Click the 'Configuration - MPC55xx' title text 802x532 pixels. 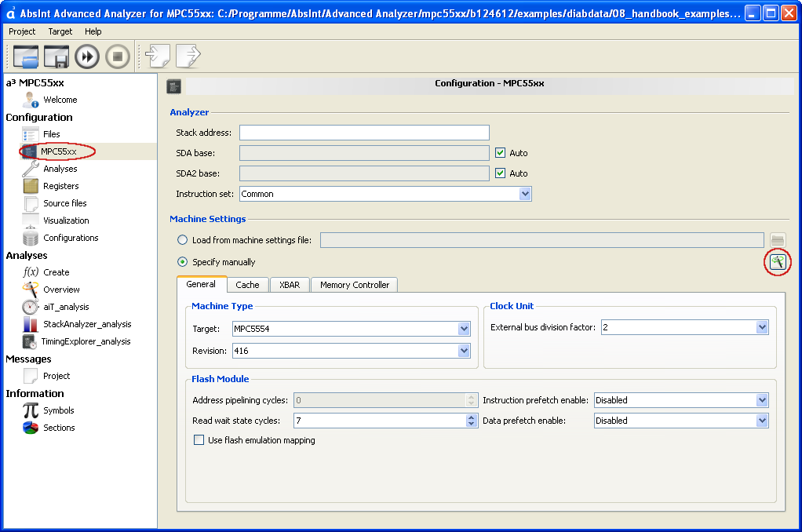coord(490,83)
